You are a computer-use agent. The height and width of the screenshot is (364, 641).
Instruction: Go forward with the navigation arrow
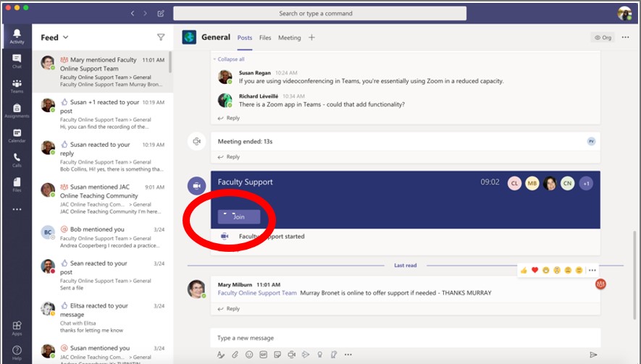(x=145, y=14)
